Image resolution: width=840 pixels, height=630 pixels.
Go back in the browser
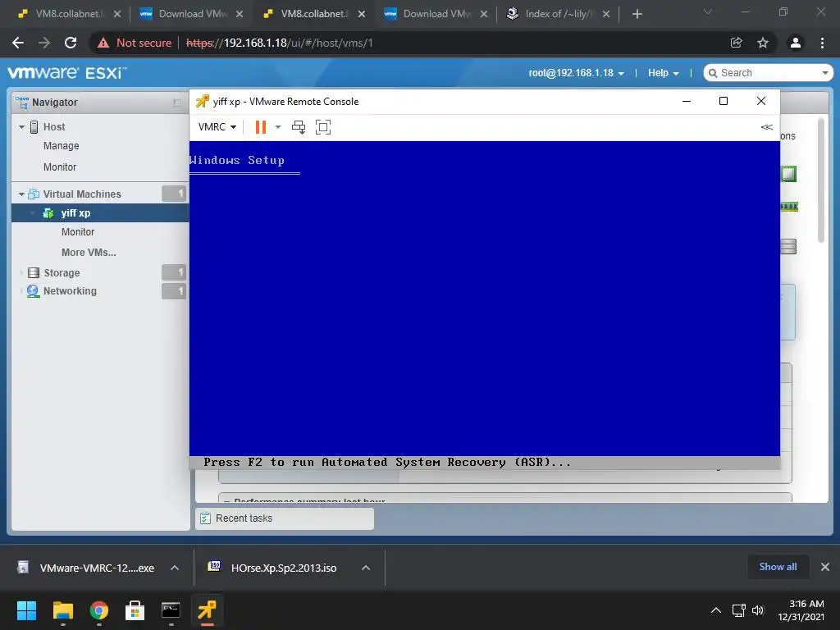pos(18,43)
